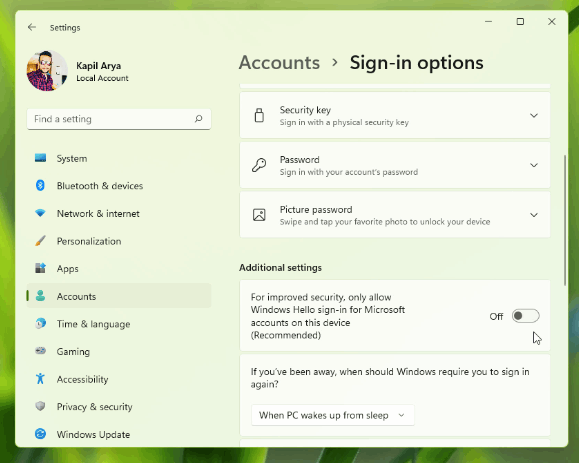
Task: Click the Time & language clock icon
Action: coord(40,323)
